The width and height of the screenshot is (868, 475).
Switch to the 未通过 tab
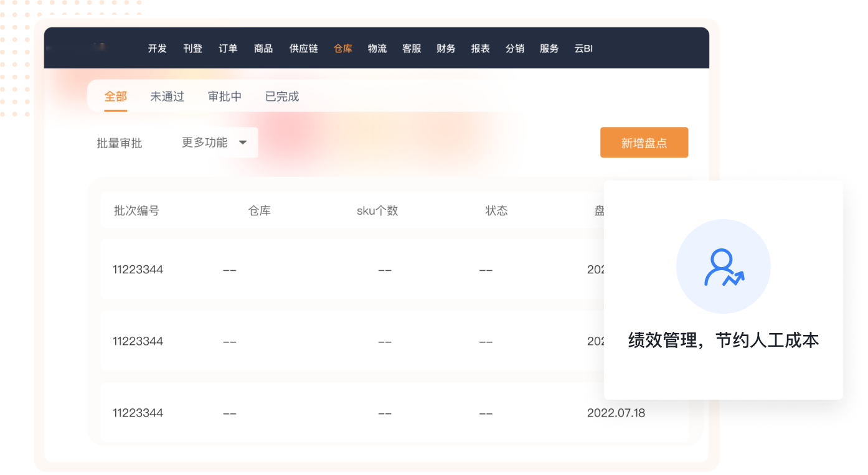tap(167, 96)
